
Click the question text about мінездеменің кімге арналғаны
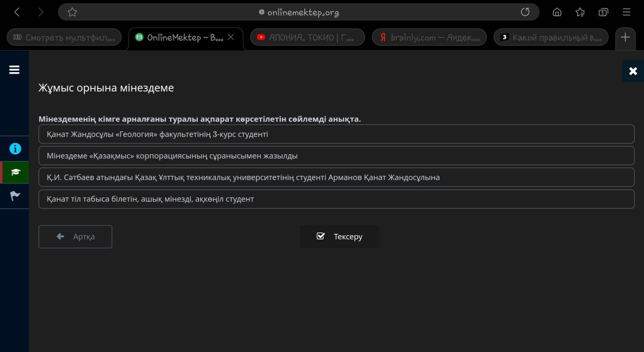pos(200,119)
